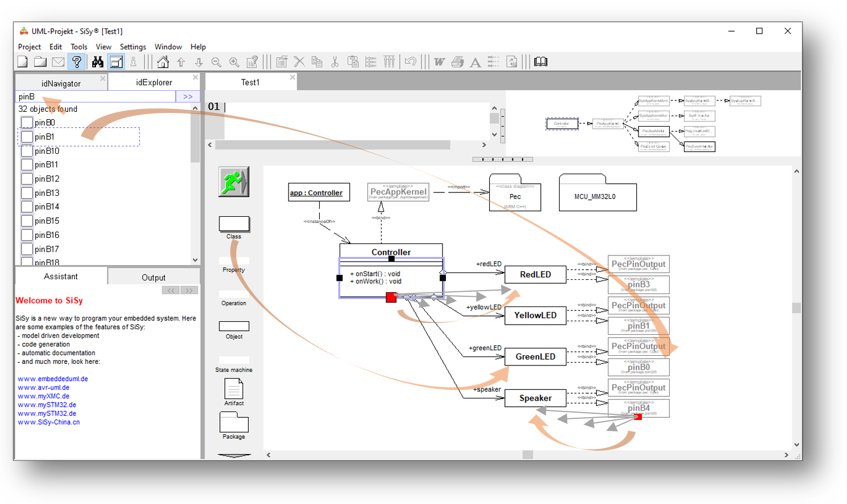Viewport: 847px width, 504px height.
Task: Click the green running man icon
Action: (233, 182)
